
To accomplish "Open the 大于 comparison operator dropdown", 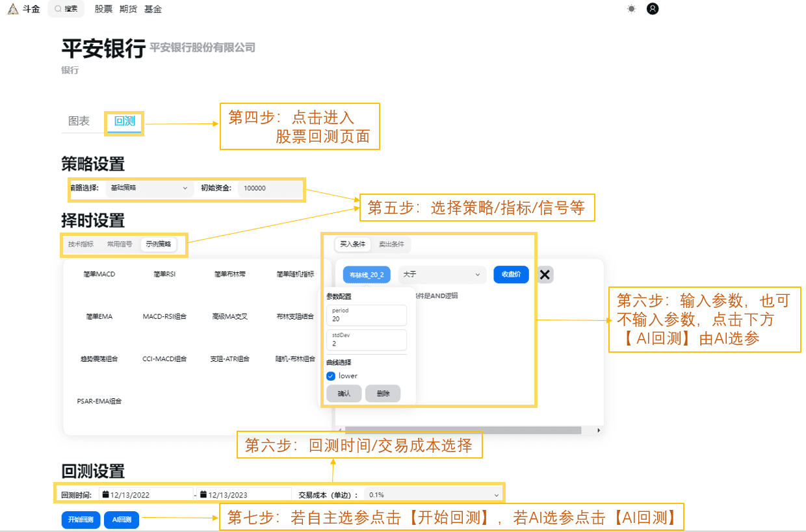I will point(442,275).
